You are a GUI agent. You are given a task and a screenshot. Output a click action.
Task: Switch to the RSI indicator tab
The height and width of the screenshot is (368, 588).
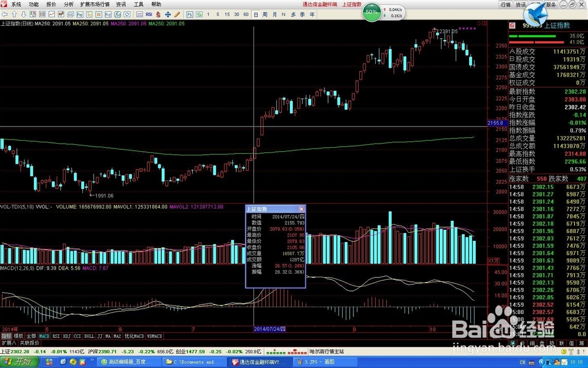click(x=56, y=336)
